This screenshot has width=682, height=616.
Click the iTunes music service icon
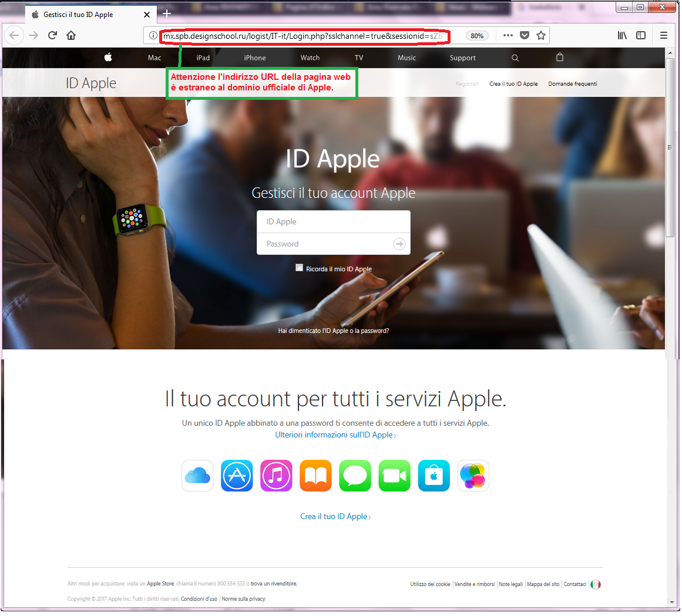pos(277,476)
